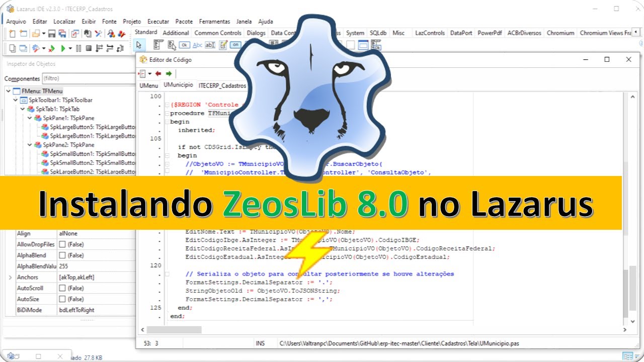The width and height of the screenshot is (644, 362).
Task: Click the INS indicator in editor status bar
Action: coord(260,343)
